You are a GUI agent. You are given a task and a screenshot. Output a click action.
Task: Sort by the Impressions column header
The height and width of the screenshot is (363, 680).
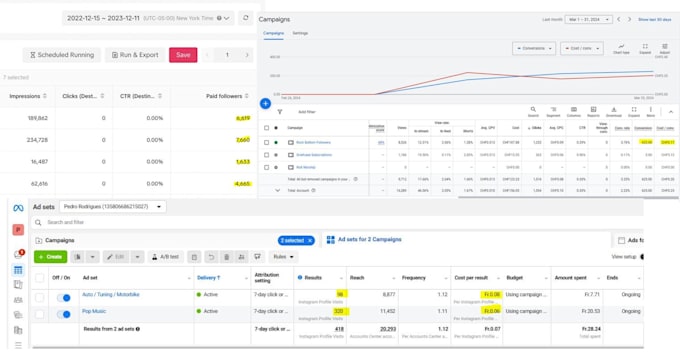point(28,96)
